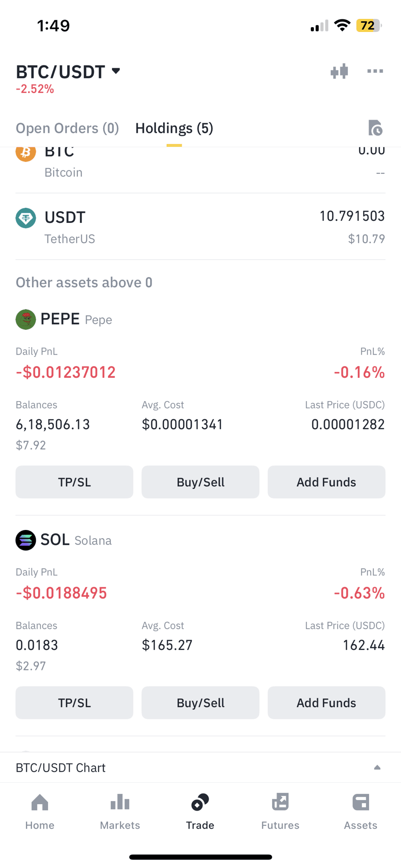The width and height of the screenshot is (401, 868).
Task: Open the USDT TetherUS holding row
Action: 200,227
